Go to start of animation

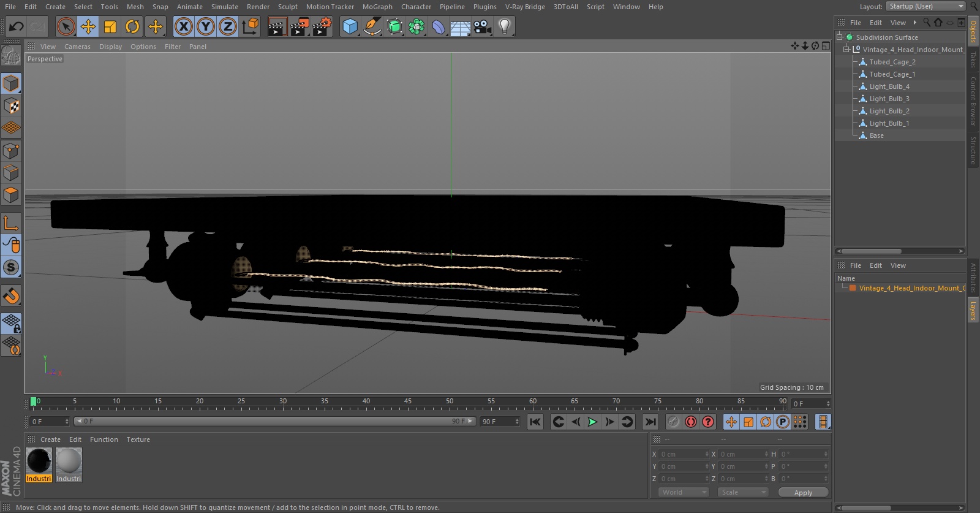click(535, 422)
